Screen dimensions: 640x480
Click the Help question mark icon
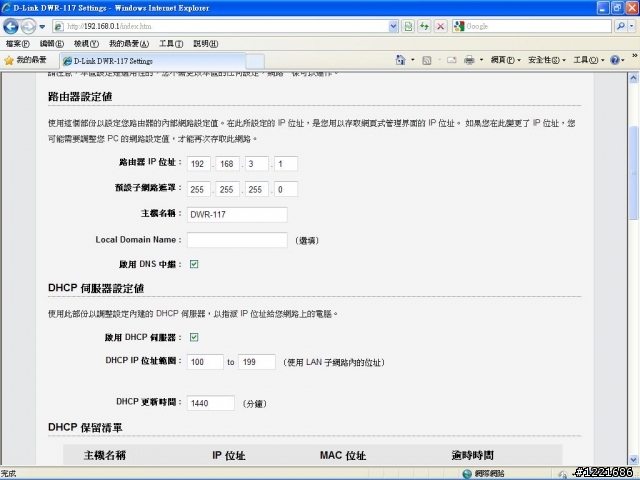click(x=615, y=60)
